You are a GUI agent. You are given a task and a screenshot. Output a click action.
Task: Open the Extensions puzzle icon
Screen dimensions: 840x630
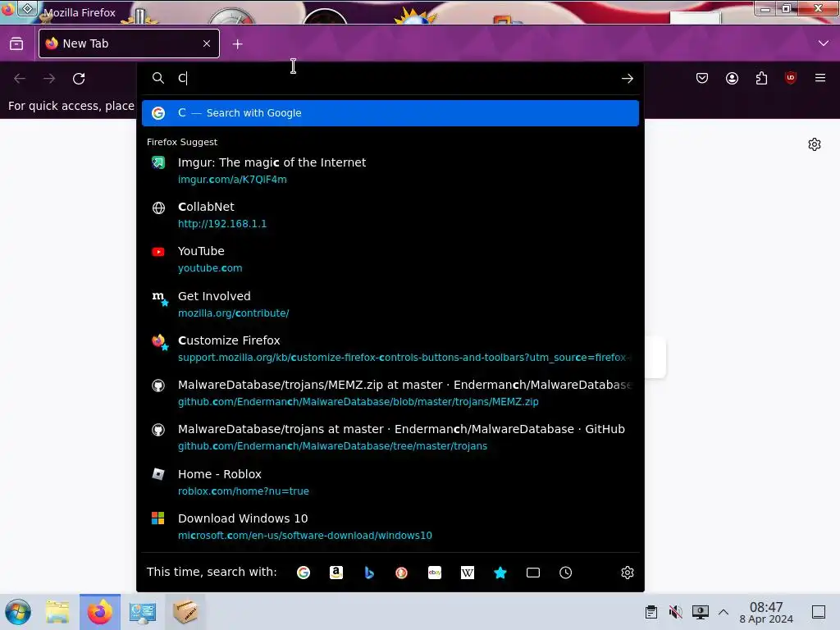[x=761, y=78]
